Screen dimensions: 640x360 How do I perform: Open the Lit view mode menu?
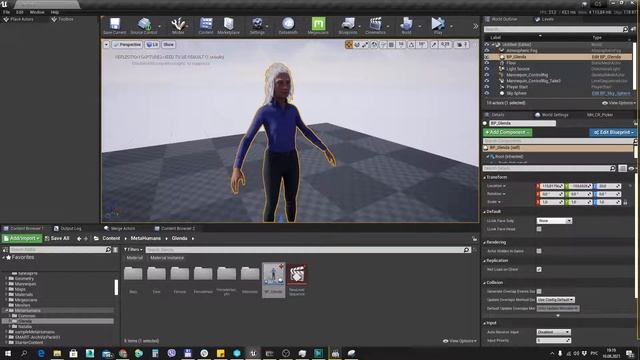(152, 44)
